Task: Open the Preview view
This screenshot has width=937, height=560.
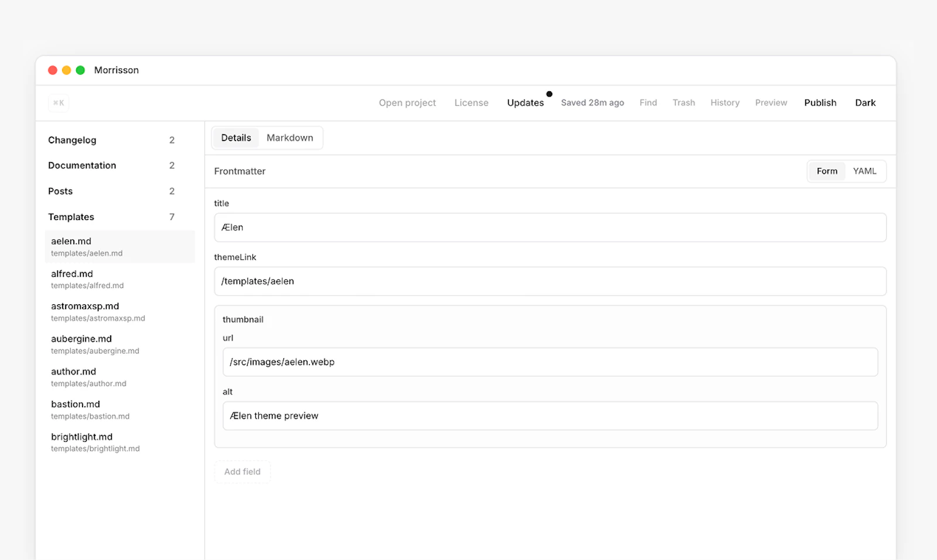Action: (771, 103)
